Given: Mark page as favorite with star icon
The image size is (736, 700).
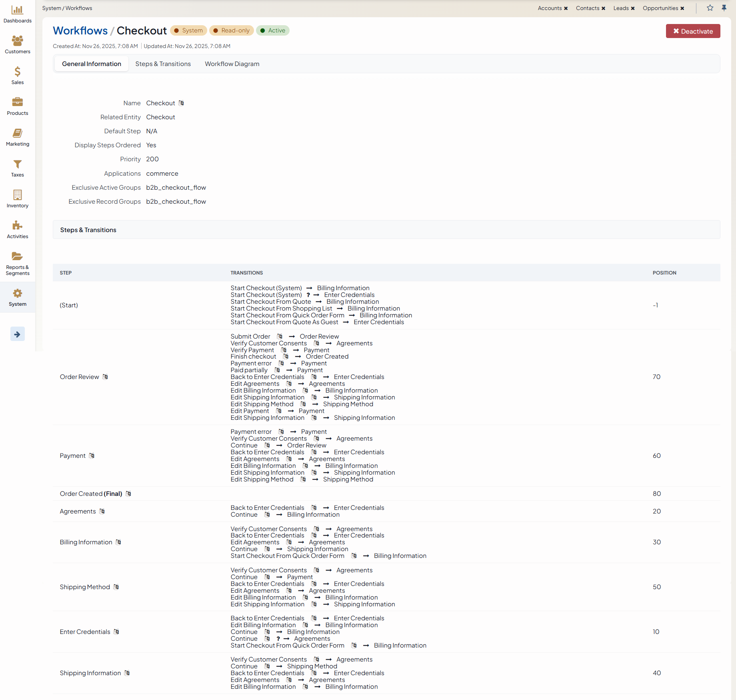Looking at the screenshot, I should click(710, 8).
